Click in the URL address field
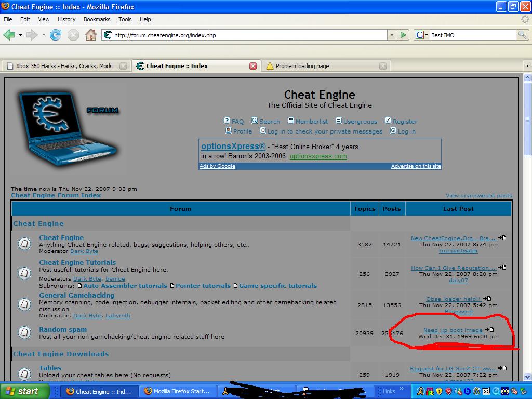Image resolution: width=532 pixels, height=399 pixels. click(x=249, y=35)
